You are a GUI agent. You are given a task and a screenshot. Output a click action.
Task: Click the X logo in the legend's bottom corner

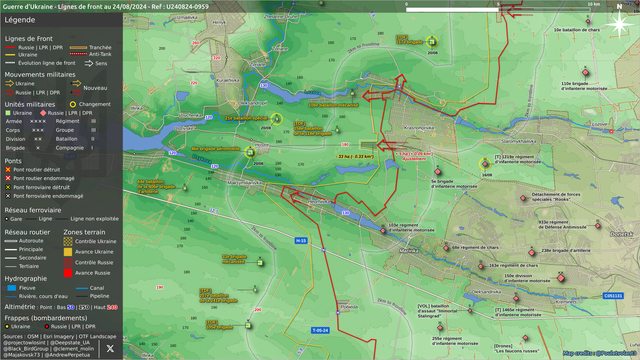(x=110, y=348)
